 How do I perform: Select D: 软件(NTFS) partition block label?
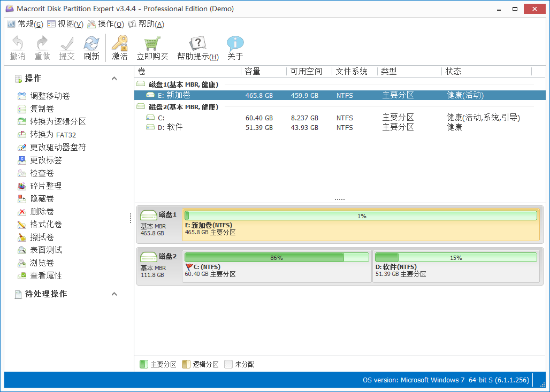396,267
